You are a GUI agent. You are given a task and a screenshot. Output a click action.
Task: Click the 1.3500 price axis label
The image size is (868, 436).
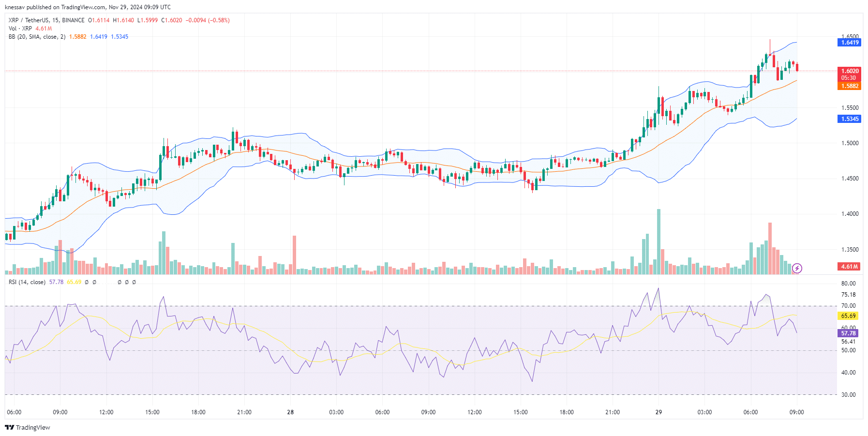point(850,250)
